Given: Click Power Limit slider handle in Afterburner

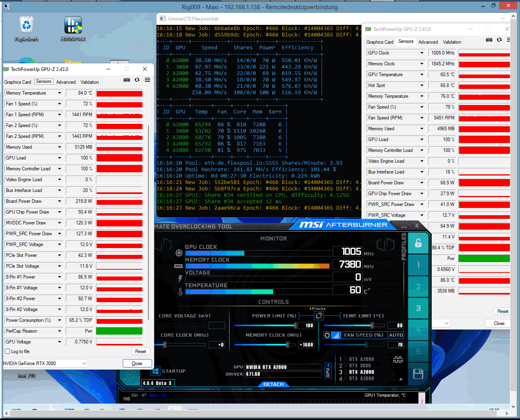Looking at the screenshot, I should click(296, 325).
